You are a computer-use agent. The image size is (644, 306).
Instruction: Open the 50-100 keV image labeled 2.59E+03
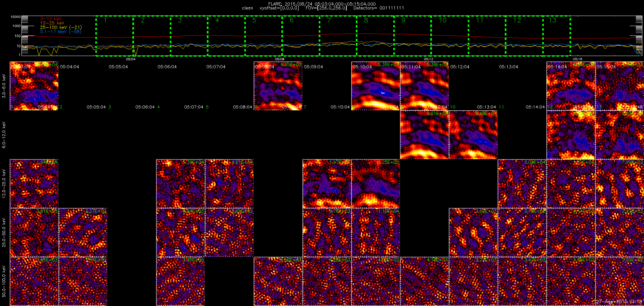pyautogui.click(x=620, y=281)
